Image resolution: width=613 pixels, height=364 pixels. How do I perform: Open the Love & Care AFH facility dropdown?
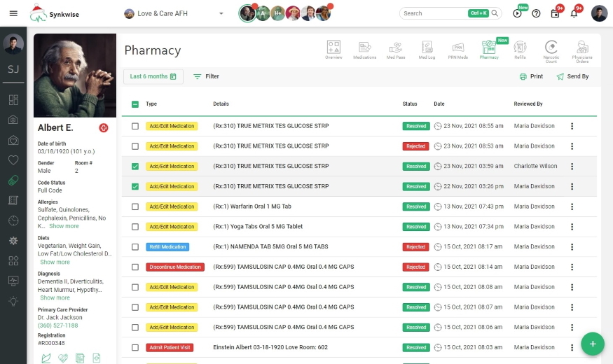[174, 13]
